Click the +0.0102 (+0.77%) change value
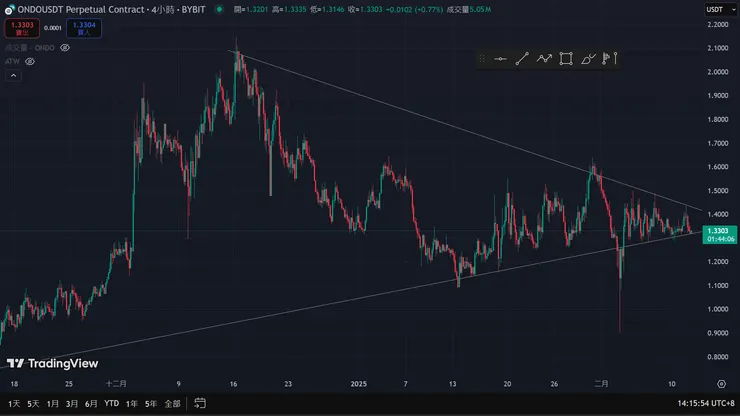The height and width of the screenshot is (416, 740). pyautogui.click(x=414, y=9)
